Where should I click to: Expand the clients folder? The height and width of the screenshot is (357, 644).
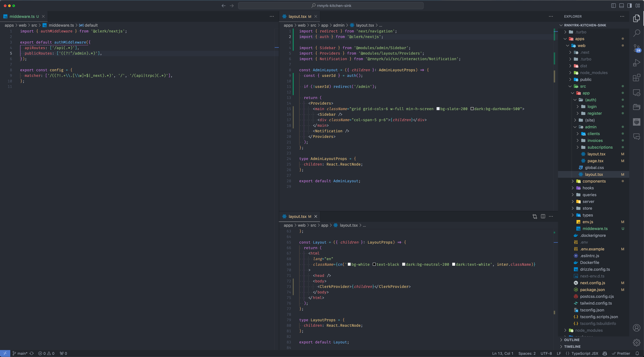pos(578,134)
